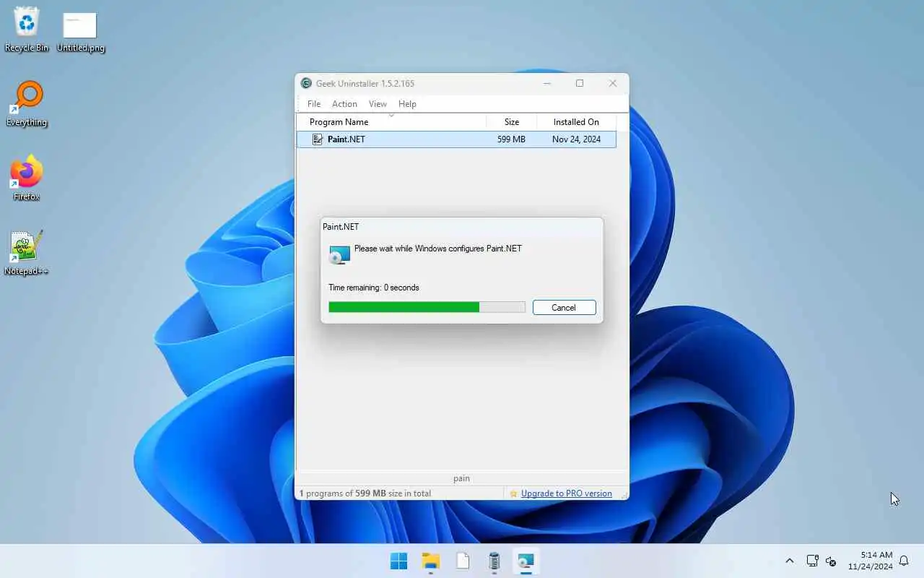This screenshot has height=578, width=924.
Task: Click the muted volume tray icon
Action: pyautogui.click(x=831, y=561)
